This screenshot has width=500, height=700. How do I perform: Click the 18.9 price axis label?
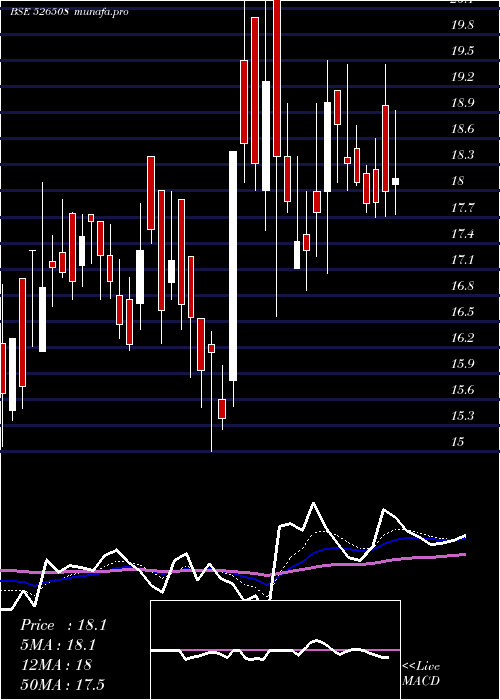pos(462,103)
